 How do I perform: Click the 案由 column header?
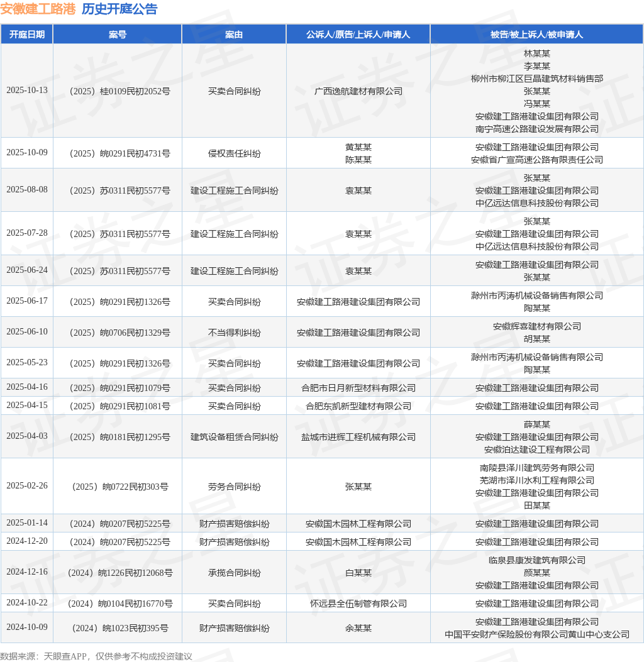(x=234, y=35)
